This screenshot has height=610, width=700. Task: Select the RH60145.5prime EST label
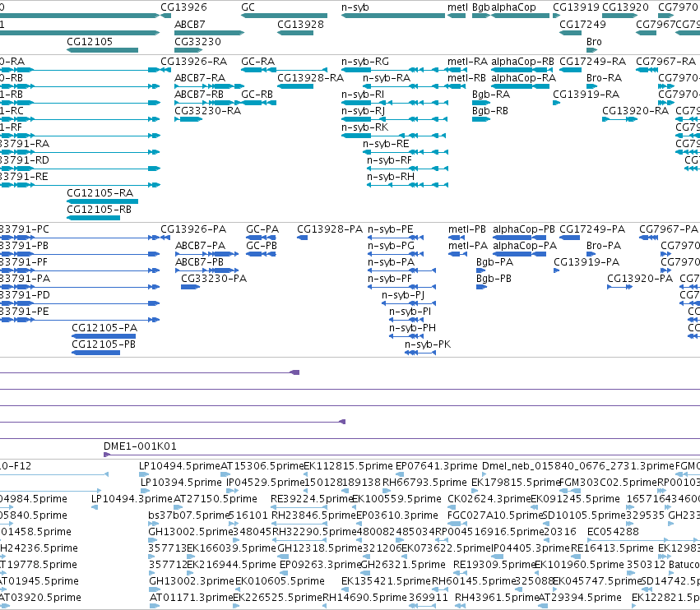(x=473, y=581)
